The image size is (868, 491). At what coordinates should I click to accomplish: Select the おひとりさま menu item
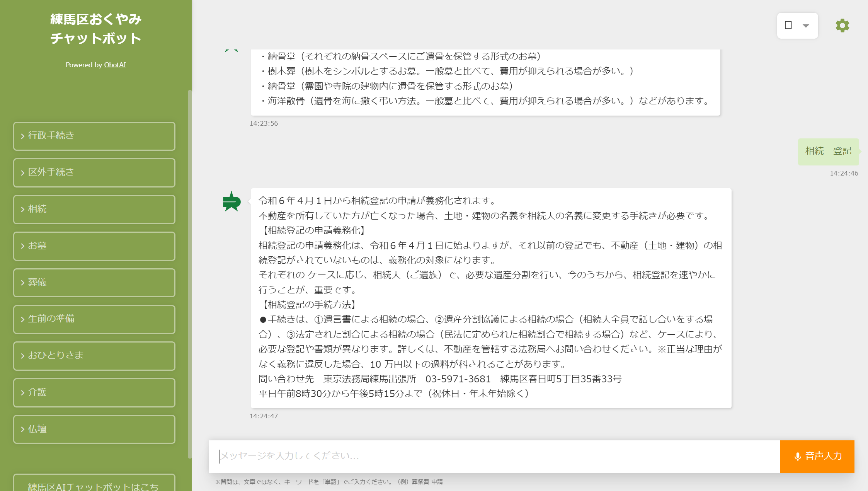pyautogui.click(x=94, y=356)
